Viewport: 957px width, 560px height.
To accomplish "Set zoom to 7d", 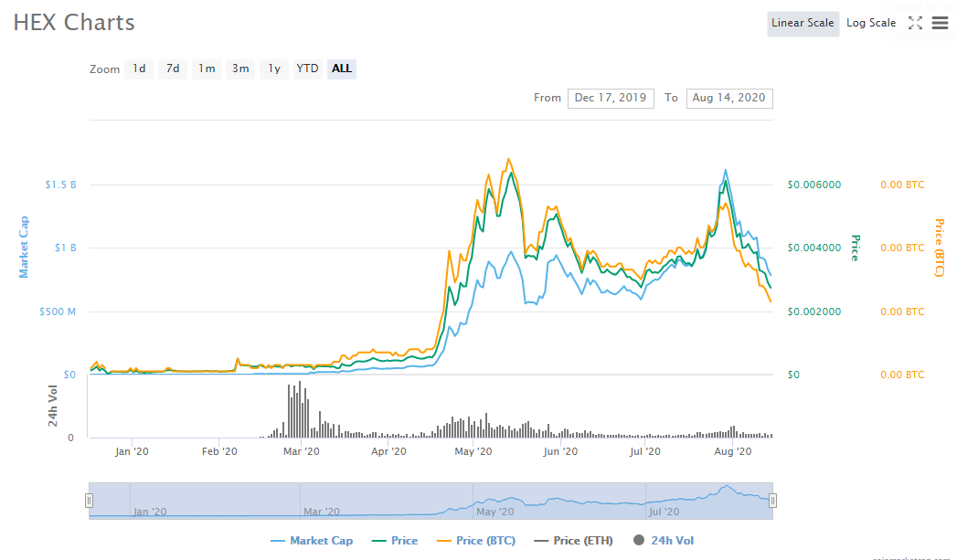I will pos(173,69).
